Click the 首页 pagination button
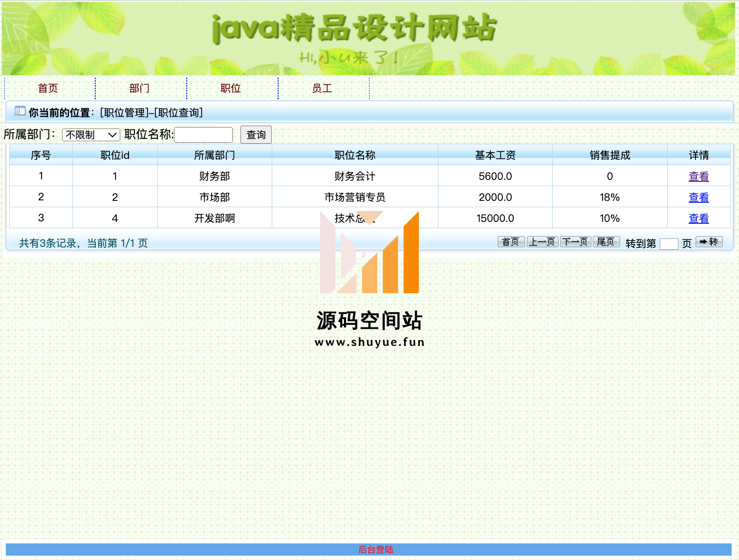The image size is (739, 560). (511, 242)
